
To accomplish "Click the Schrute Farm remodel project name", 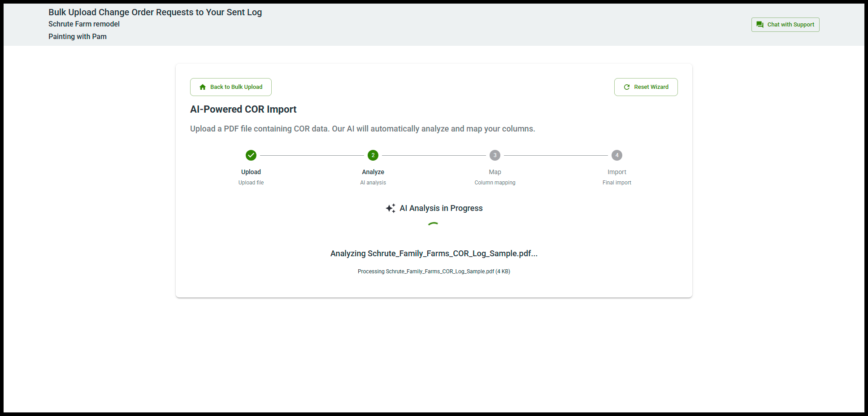I will [x=84, y=24].
